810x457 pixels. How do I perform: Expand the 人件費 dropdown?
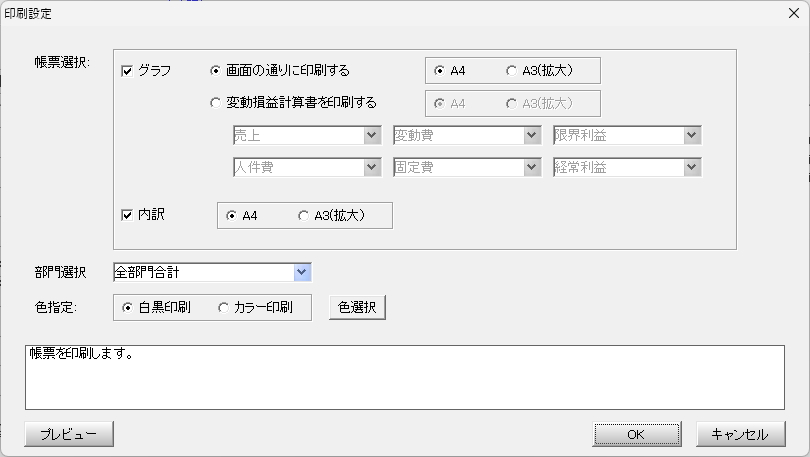click(x=371, y=167)
